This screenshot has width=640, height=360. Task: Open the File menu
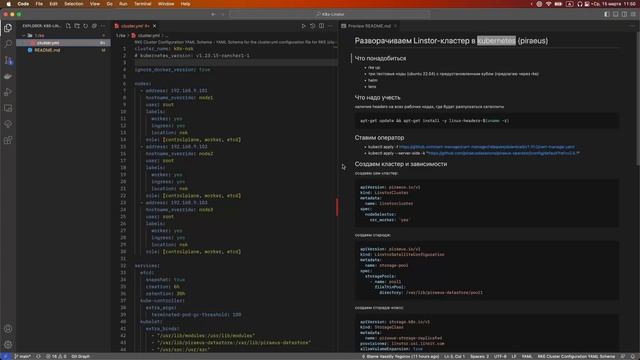[39, 4]
